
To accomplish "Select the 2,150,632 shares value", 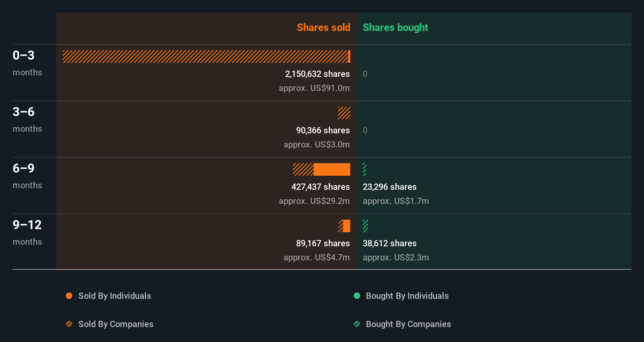I will (317, 74).
